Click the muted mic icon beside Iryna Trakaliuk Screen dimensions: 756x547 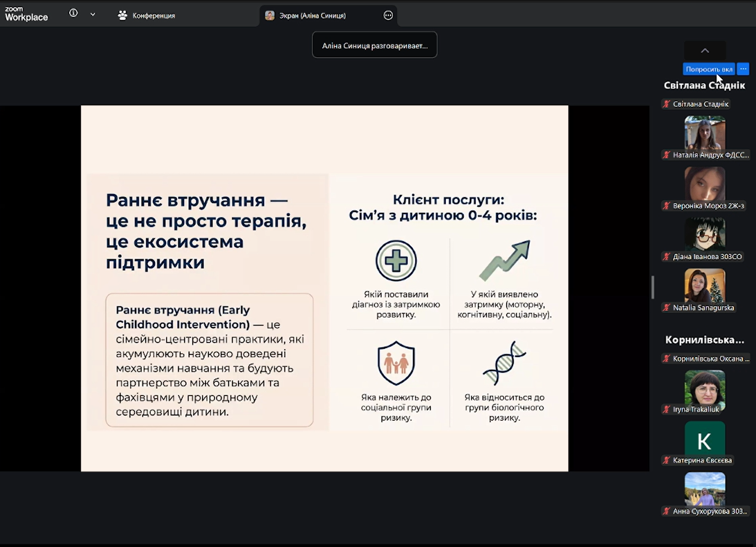coord(666,410)
